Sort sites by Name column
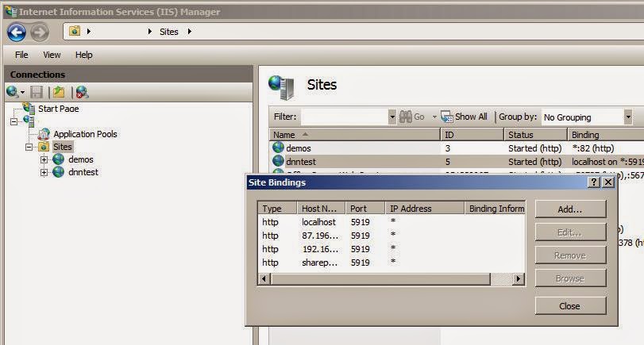Screen dimensions: 644x345 [354, 135]
